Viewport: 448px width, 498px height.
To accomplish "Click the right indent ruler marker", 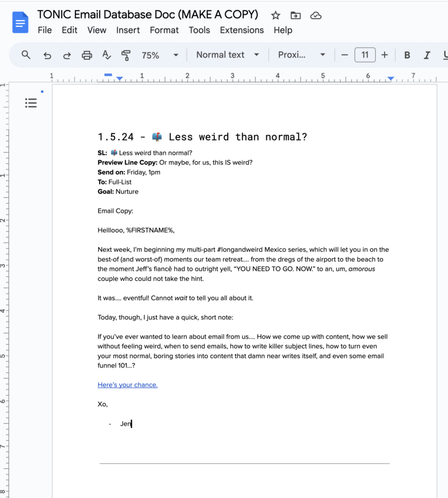I will (391, 78).
